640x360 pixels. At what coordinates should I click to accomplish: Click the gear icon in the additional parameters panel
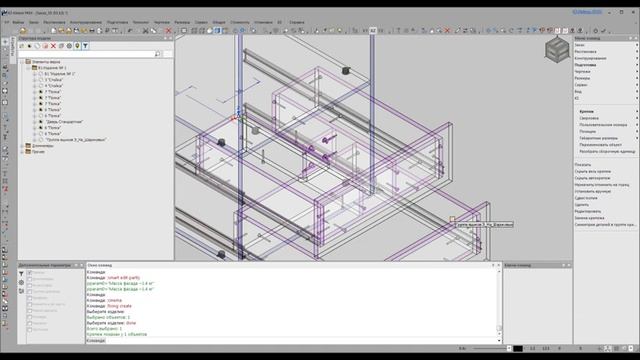21,282
